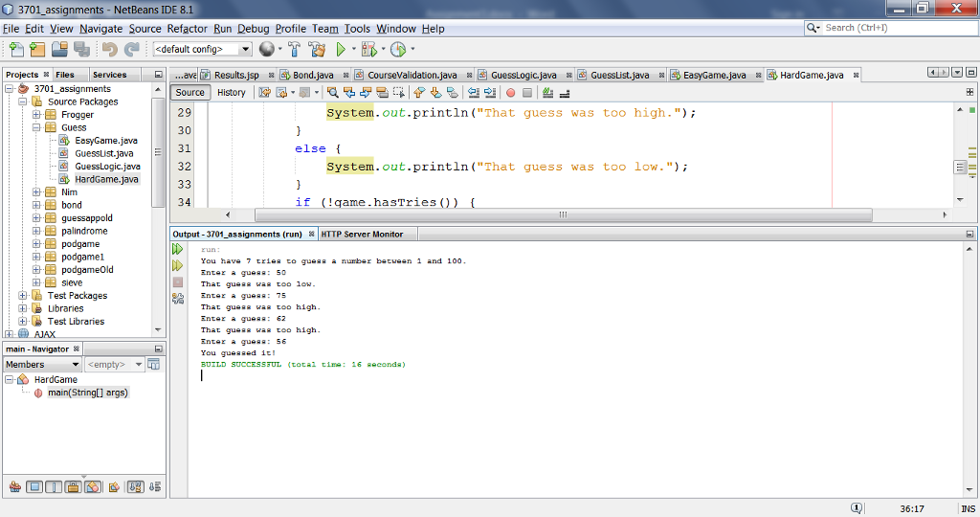Image resolution: width=980 pixels, height=517 pixels.
Task: Maximize the editor window button
Action: pos(970,73)
